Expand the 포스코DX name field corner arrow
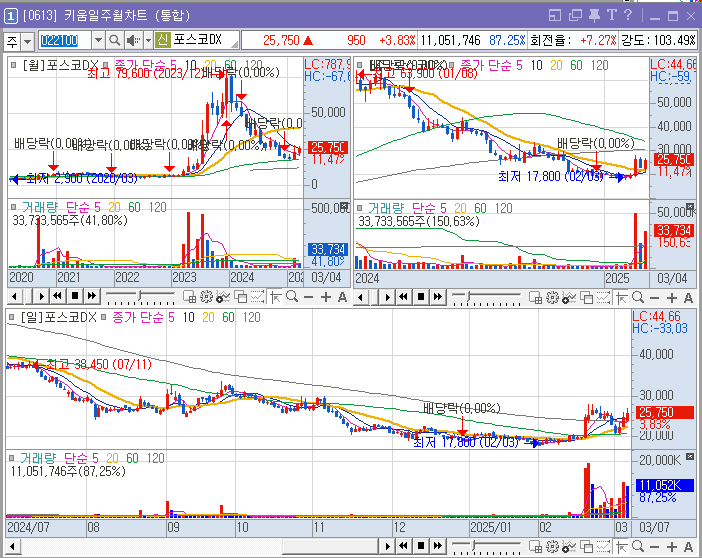This screenshot has width=702, height=558. [x=235, y=44]
